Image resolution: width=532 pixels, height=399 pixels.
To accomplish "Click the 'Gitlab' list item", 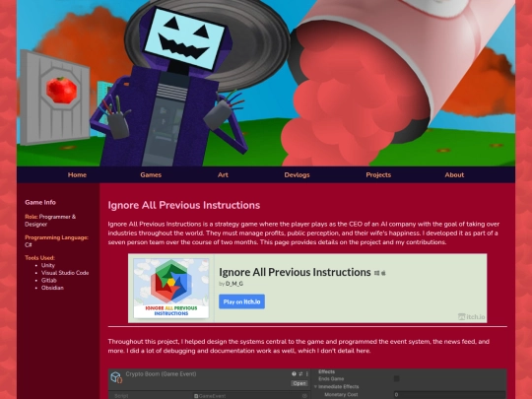I will [49, 280].
